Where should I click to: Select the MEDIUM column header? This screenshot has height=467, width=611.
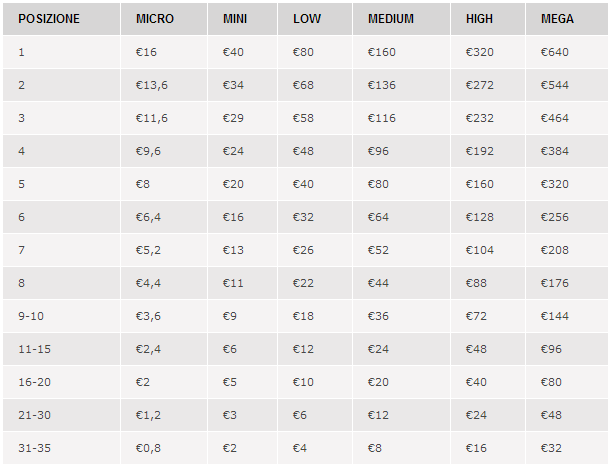click(x=391, y=19)
